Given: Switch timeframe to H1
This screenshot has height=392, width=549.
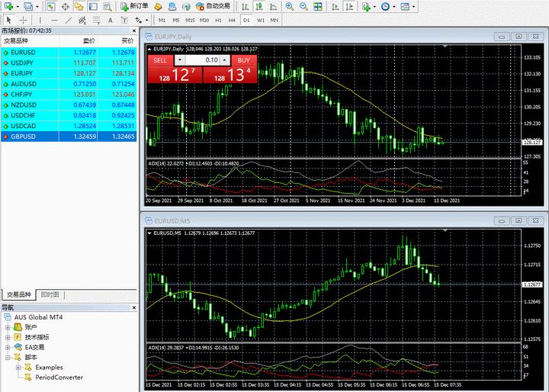Looking at the screenshot, I should pyautogui.click(x=219, y=21).
